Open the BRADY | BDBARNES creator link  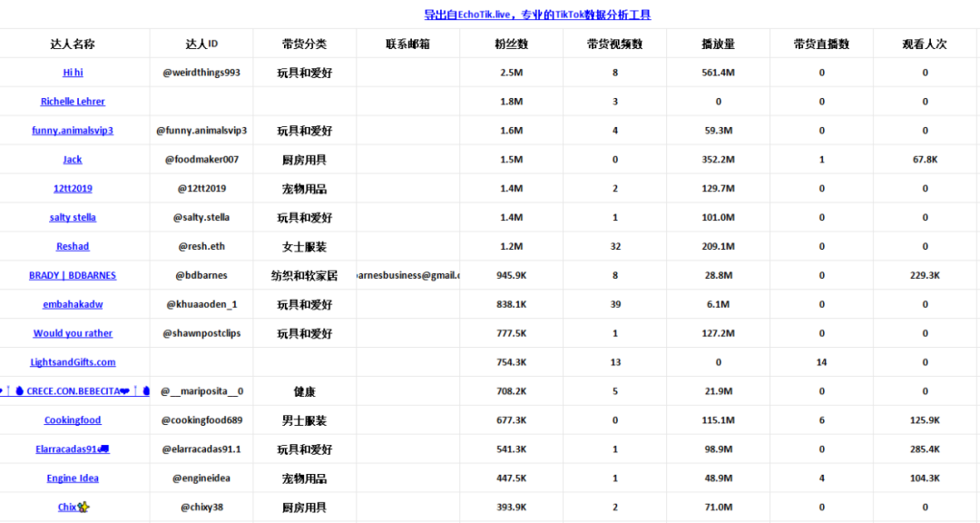click(x=73, y=275)
